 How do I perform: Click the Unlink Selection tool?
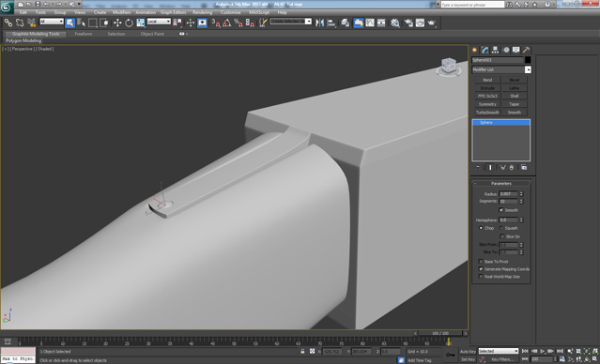pos(20,23)
